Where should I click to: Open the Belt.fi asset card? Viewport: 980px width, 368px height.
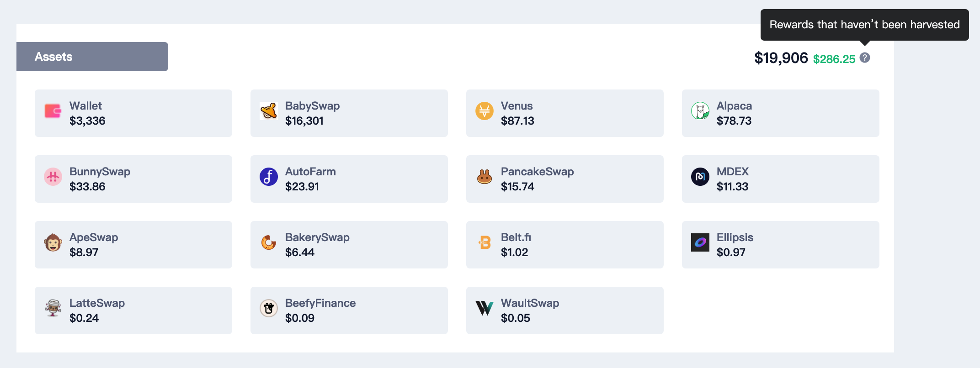pos(565,245)
